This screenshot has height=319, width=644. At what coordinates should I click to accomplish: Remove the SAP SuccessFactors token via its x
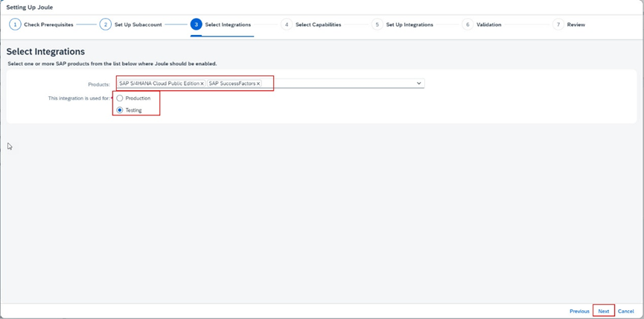point(258,83)
